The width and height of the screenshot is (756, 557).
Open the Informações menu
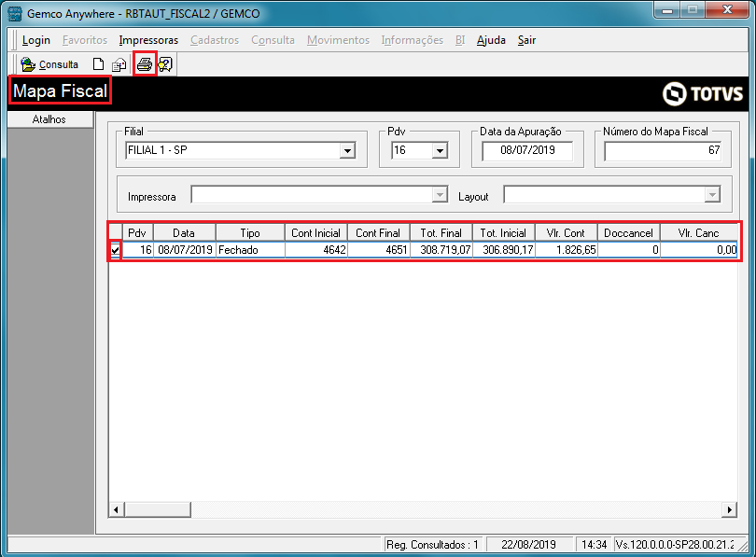pos(413,40)
